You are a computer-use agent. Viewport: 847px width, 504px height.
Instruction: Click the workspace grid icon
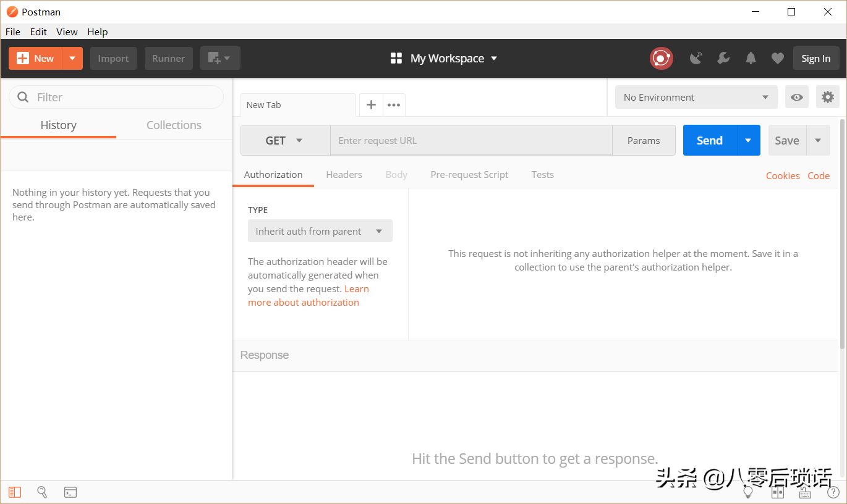click(396, 58)
